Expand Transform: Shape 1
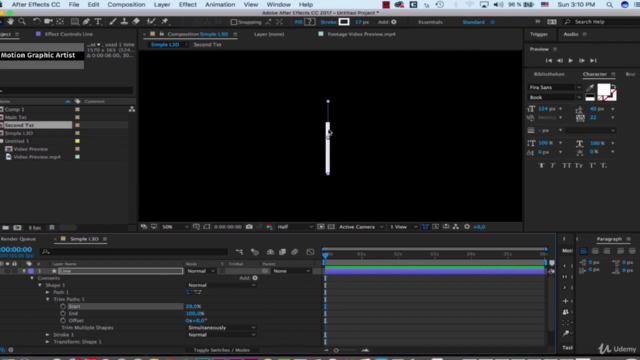Screen dimensions: 640x360 [x=47, y=342]
